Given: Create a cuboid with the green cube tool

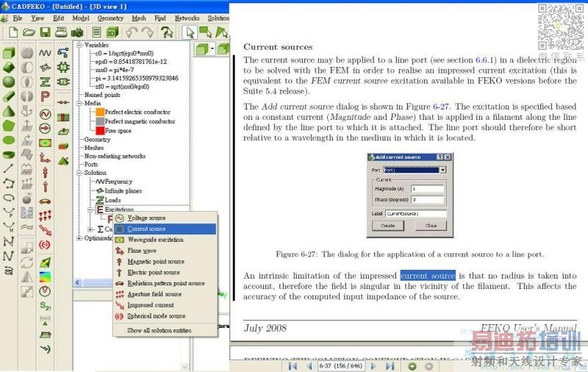Looking at the screenshot, I should pyautogui.click(x=9, y=53).
